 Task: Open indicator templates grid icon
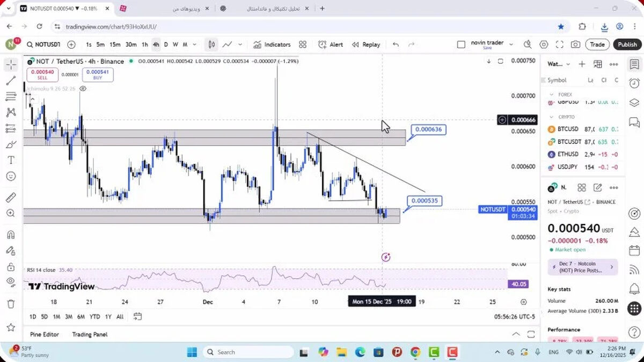click(x=303, y=45)
